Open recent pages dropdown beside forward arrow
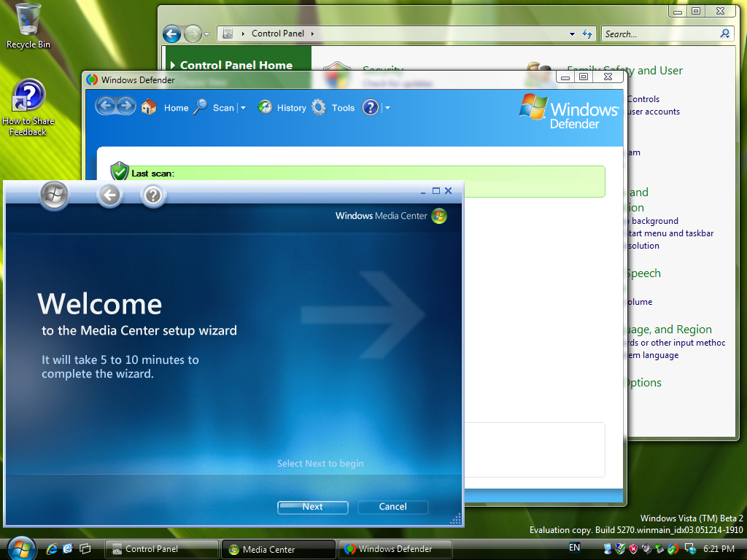Viewport: 747px width, 560px height. pyautogui.click(x=206, y=34)
